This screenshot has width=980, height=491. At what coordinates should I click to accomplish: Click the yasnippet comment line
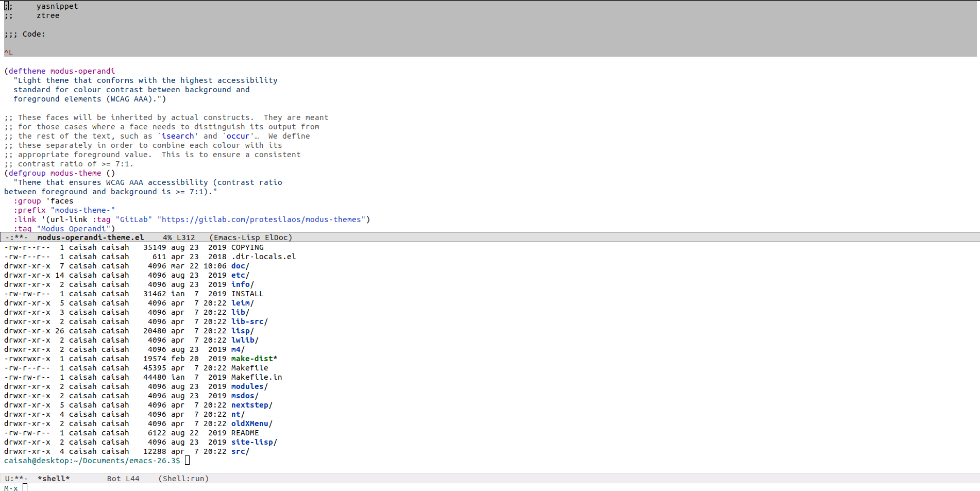pyautogui.click(x=41, y=6)
